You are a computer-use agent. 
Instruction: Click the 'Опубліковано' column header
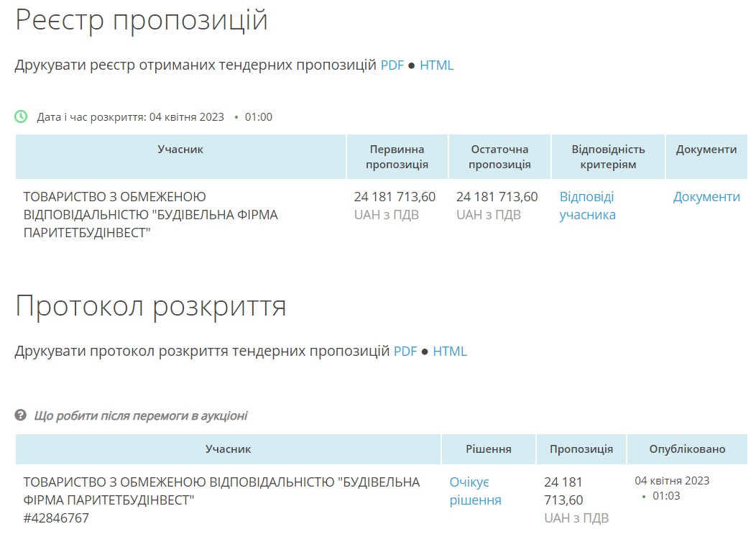pyautogui.click(x=687, y=449)
